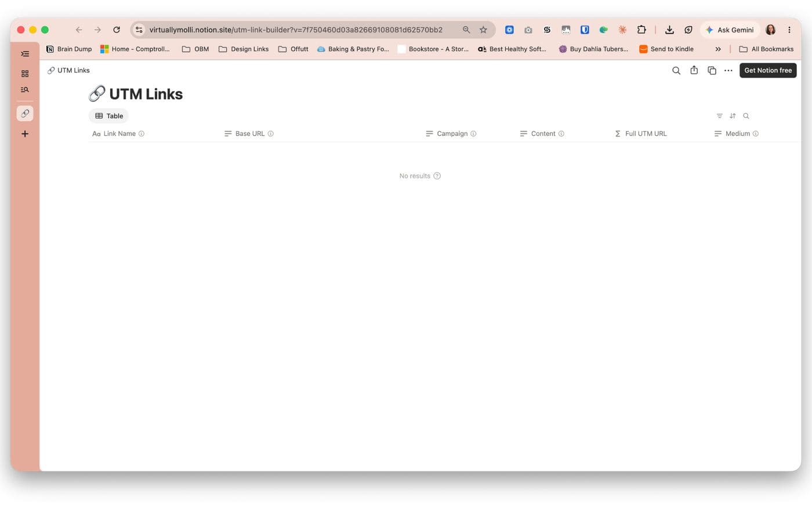Image resolution: width=812 pixels, height=508 pixels.
Task: Open the grid dashboard icon in sidebar
Action: tap(25, 74)
